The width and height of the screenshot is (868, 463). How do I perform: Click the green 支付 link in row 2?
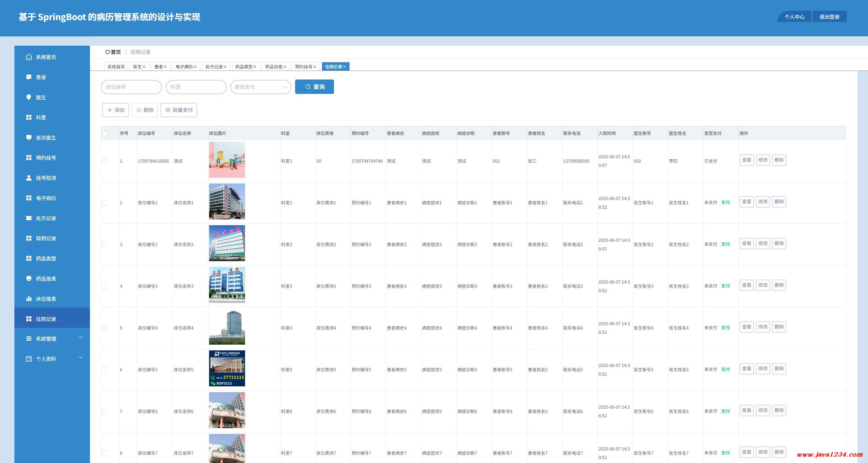(725, 203)
